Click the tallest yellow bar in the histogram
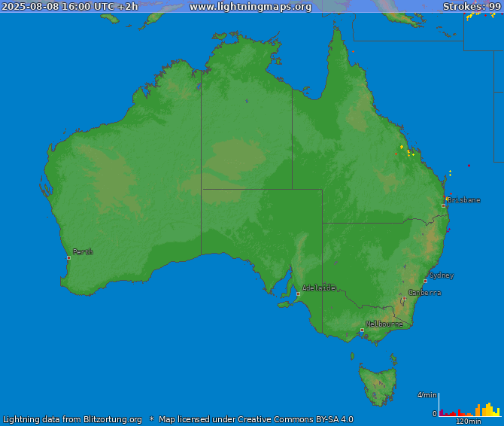Viewport: 504px width, 426px height. 488,409
